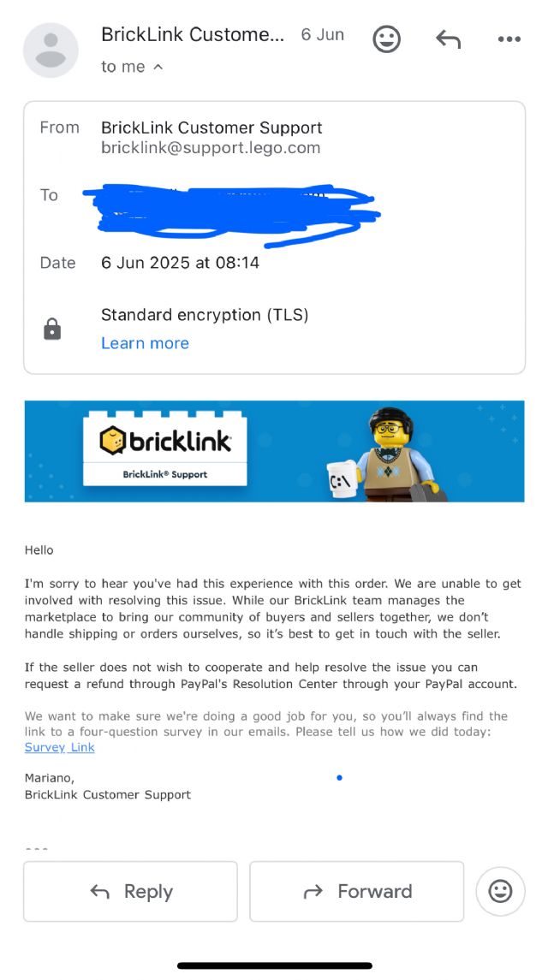Tap the reply arrow icon in header
548x980 pixels.
click(x=448, y=39)
